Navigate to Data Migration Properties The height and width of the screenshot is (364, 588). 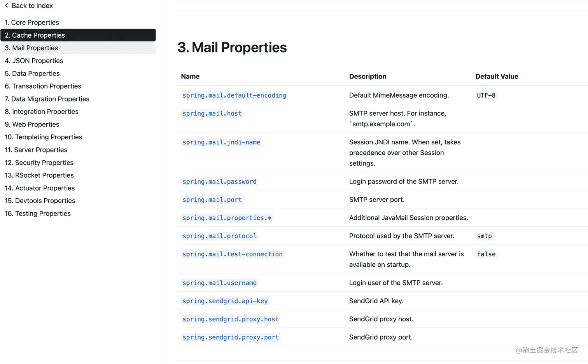pyautogui.click(x=47, y=99)
